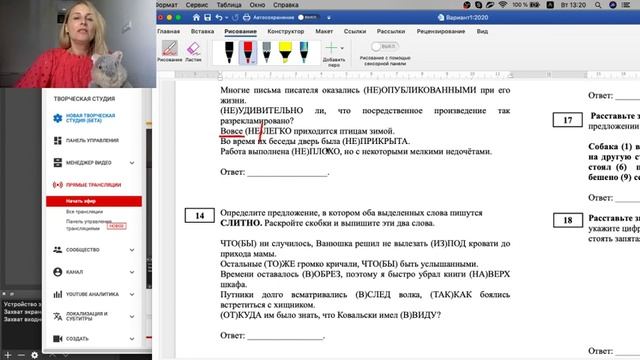Expand the Создать section

[x=132, y=338]
